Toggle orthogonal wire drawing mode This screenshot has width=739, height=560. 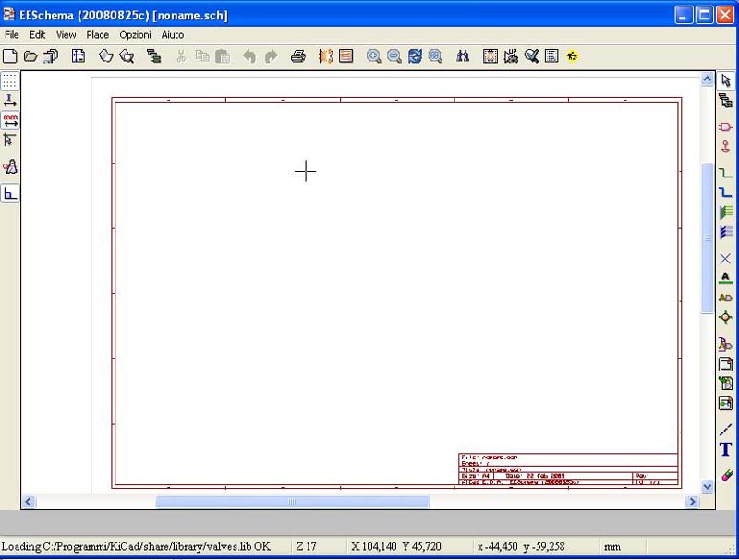10,193
